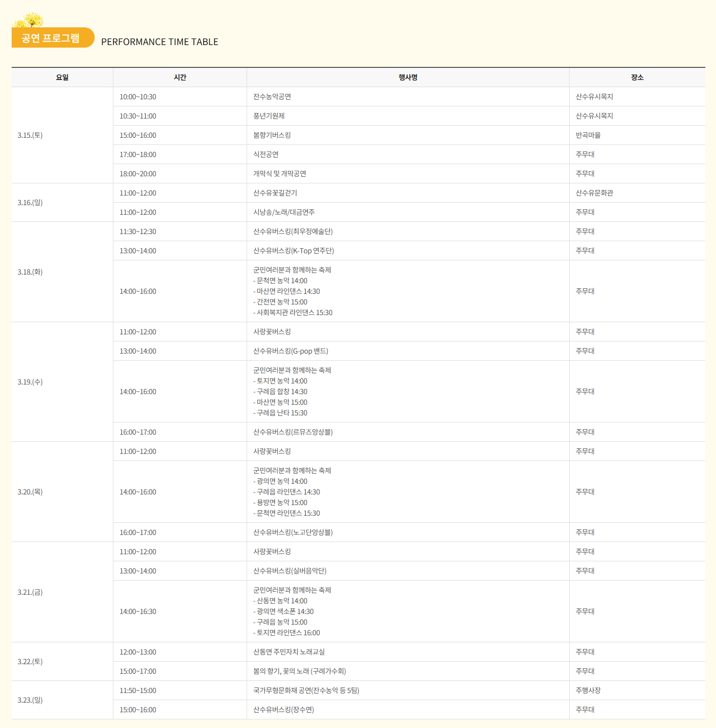Viewport: 716px width, 728px height.
Task: Click 주무대 venue in the 식전공연 row
Action: 585,155
